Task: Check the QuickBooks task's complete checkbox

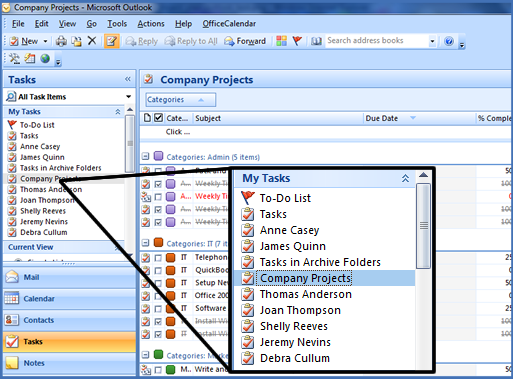Action: [x=158, y=270]
